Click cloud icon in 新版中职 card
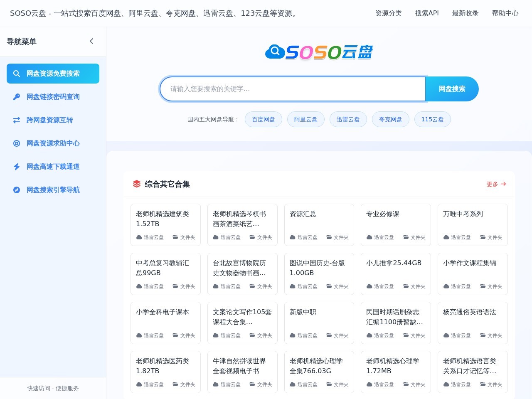The image size is (532, 399). pos(293,335)
